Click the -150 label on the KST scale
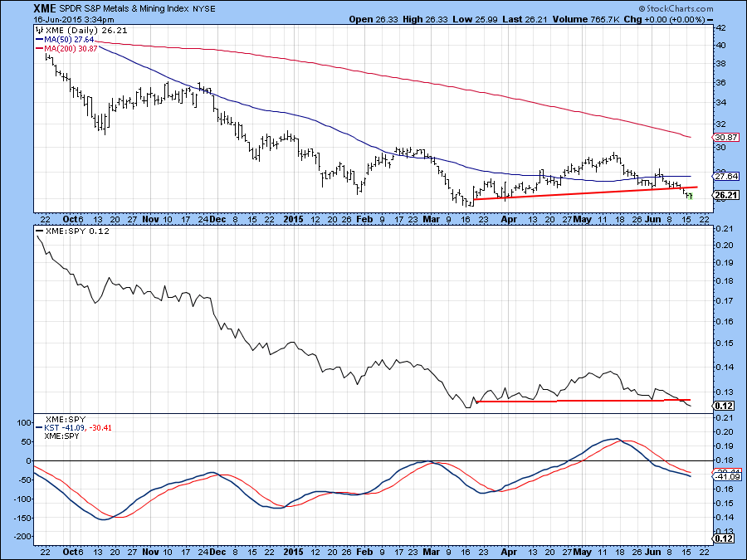Viewport: 747px width, 560px height. (23, 518)
